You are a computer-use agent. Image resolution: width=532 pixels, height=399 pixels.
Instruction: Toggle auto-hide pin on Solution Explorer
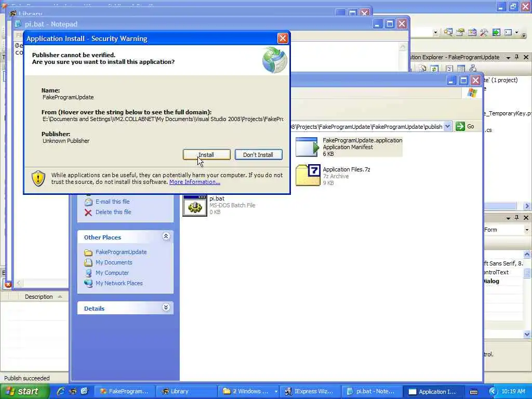(x=517, y=57)
